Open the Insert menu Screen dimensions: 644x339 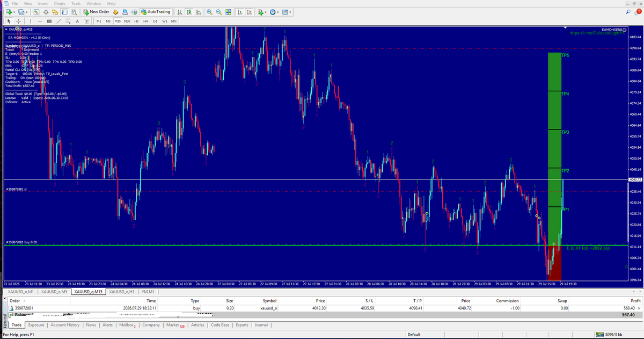[x=43, y=4]
